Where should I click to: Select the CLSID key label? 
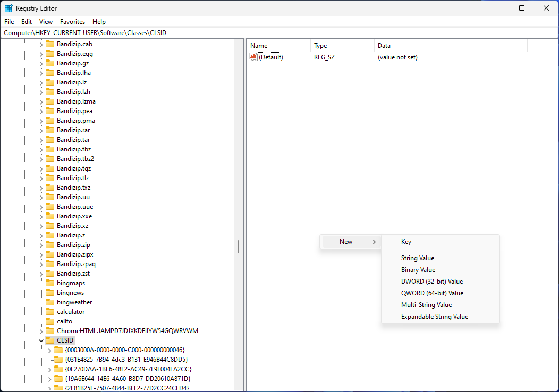pyautogui.click(x=65, y=340)
